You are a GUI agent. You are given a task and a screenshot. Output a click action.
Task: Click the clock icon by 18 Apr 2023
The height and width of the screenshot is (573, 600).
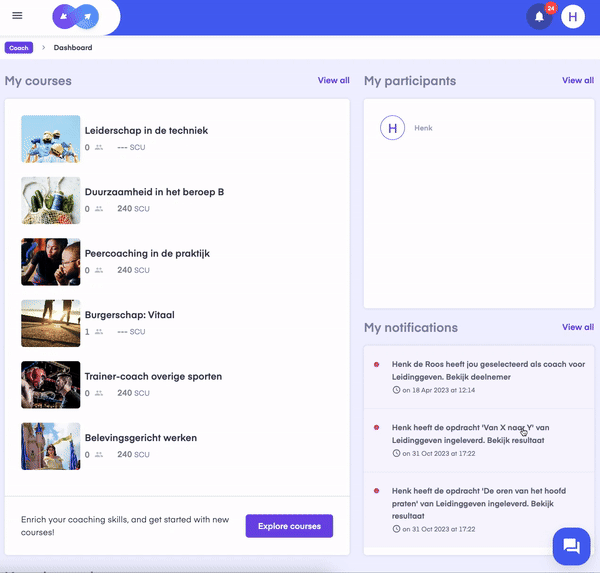(396, 390)
